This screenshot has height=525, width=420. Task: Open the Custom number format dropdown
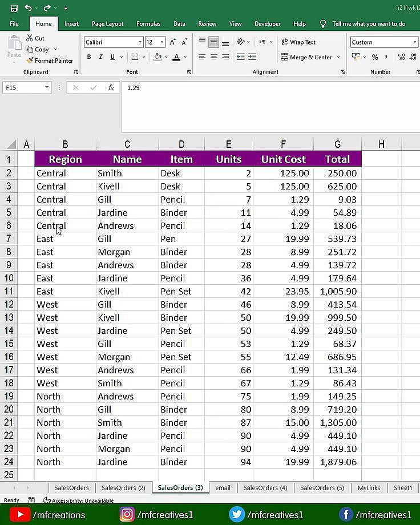415,42
